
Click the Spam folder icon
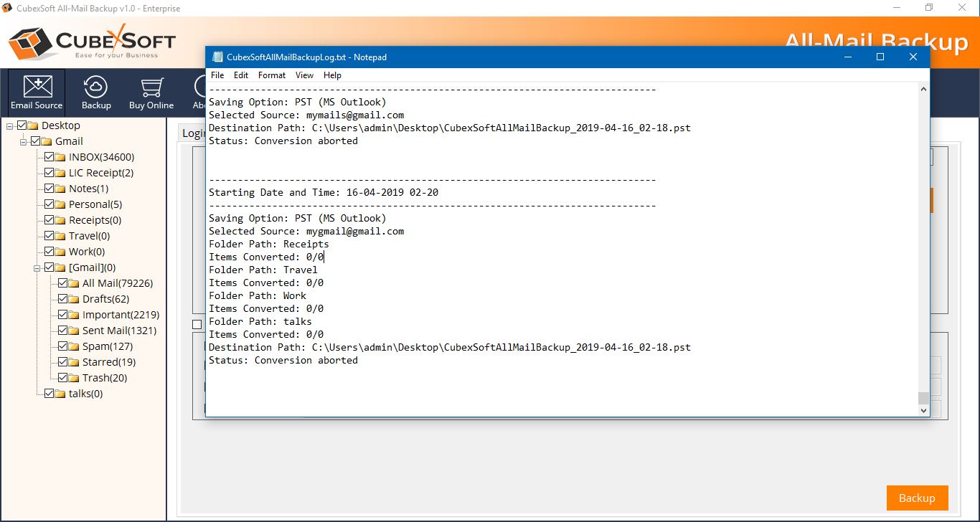pyautogui.click(x=74, y=346)
